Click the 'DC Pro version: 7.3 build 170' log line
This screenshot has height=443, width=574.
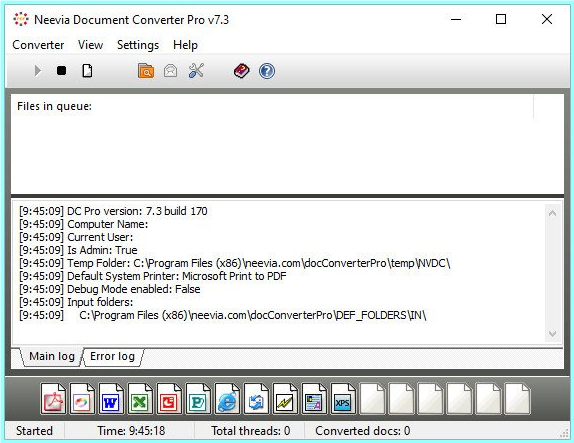pyautogui.click(x=113, y=211)
